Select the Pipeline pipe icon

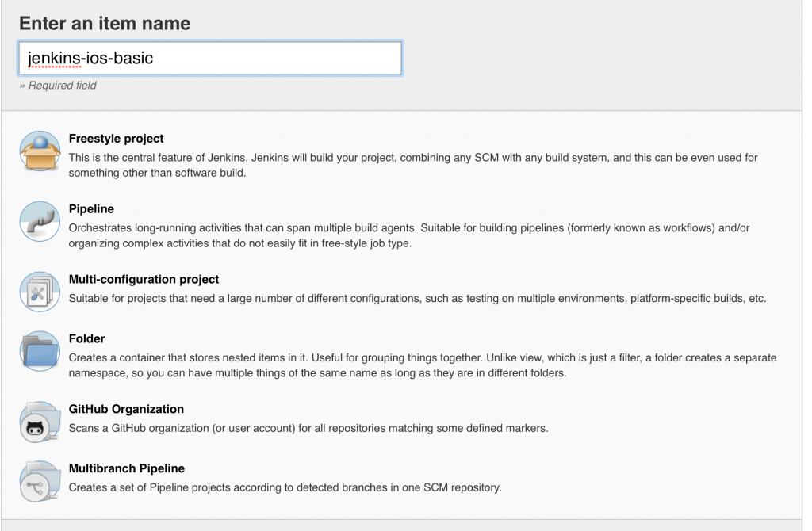[40, 221]
